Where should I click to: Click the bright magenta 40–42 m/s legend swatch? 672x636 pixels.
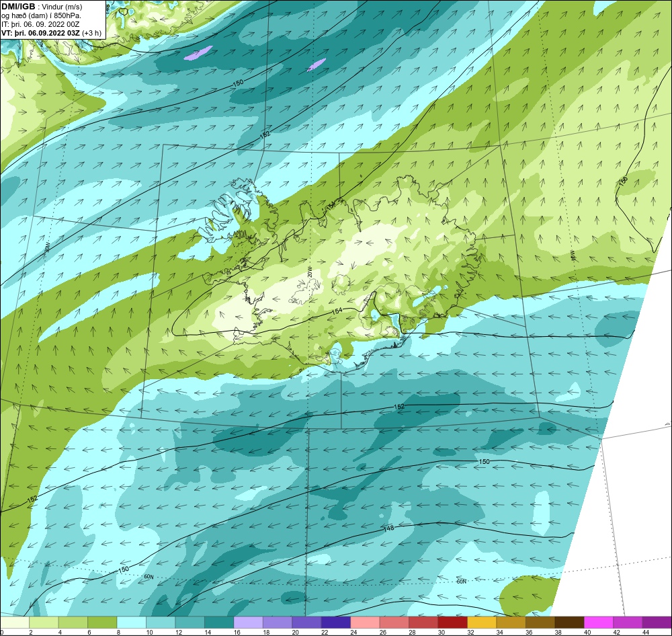click(599, 623)
